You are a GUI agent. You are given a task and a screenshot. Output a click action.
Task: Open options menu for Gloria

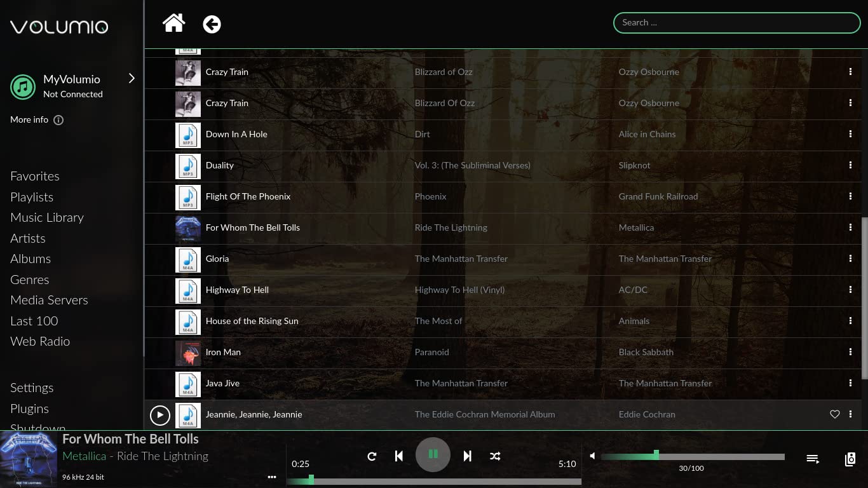coord(850,259)
